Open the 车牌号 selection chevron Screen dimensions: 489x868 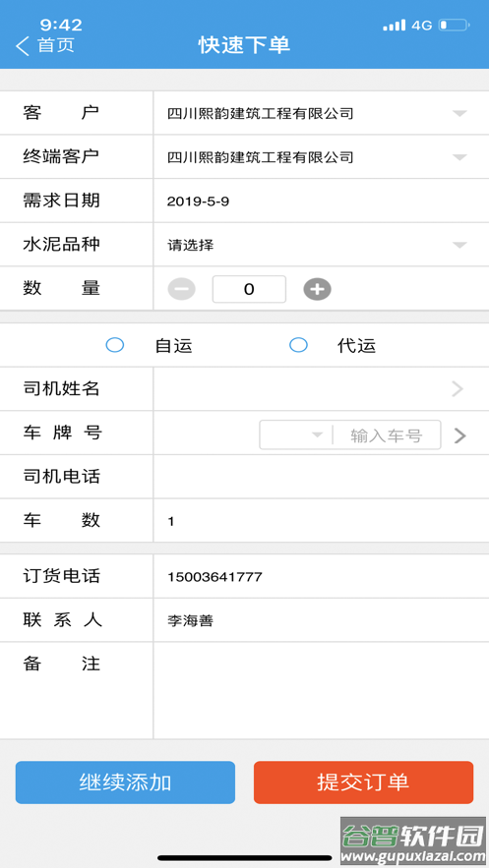[460, 435]
